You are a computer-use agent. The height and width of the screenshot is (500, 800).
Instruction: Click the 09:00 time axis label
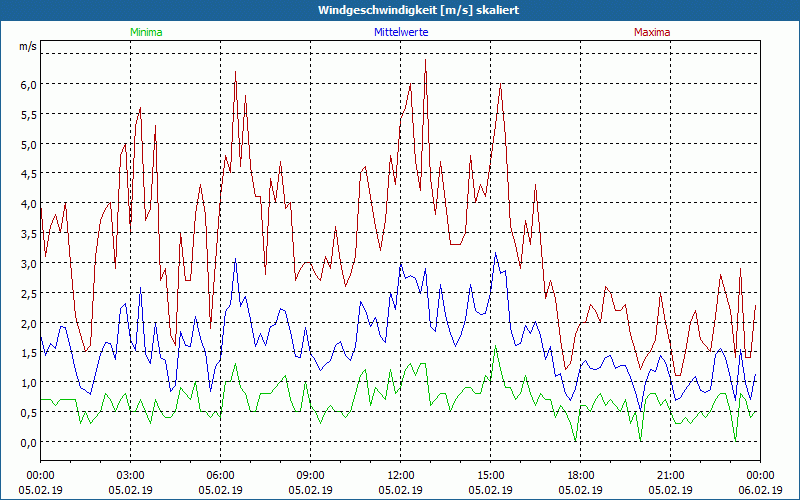(x=310, y=476)
